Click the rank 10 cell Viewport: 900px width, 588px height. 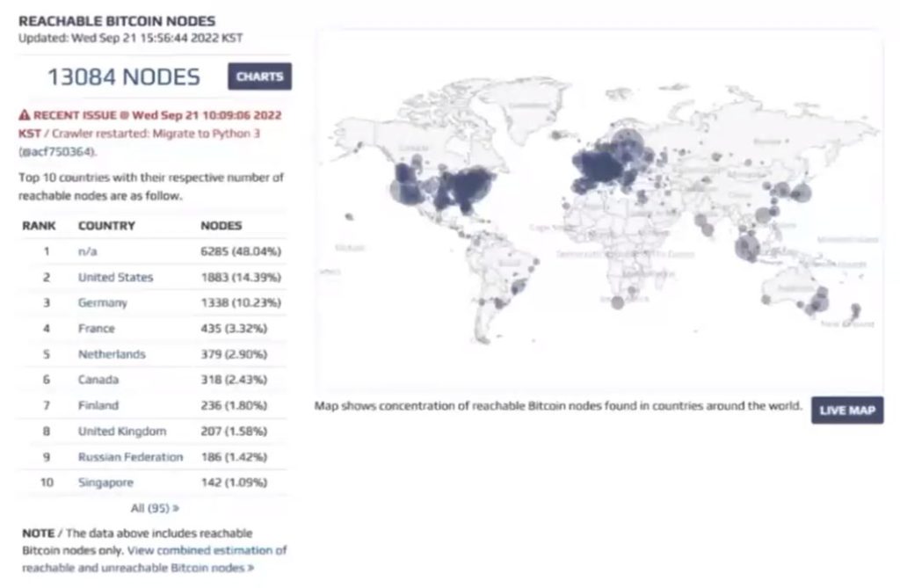(x=47, y=483)
